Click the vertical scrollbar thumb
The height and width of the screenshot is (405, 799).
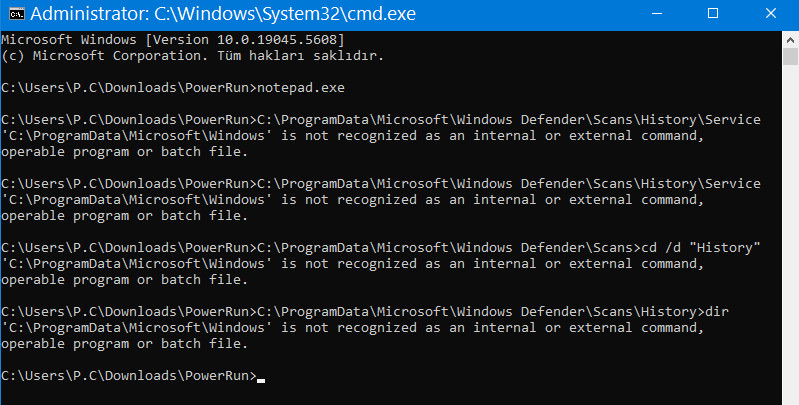click(790, 56)
